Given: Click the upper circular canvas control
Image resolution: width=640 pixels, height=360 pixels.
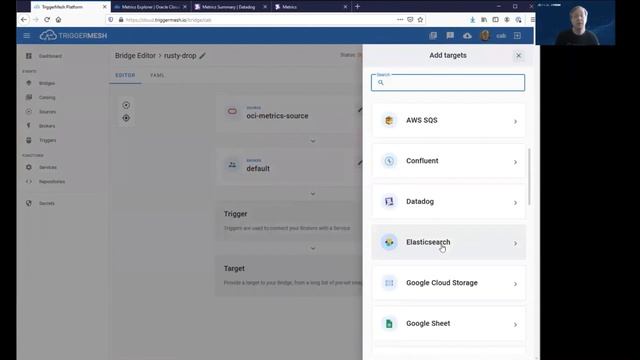Looking at the screenshot, I should pyautogui.click(x=126, y=105).
